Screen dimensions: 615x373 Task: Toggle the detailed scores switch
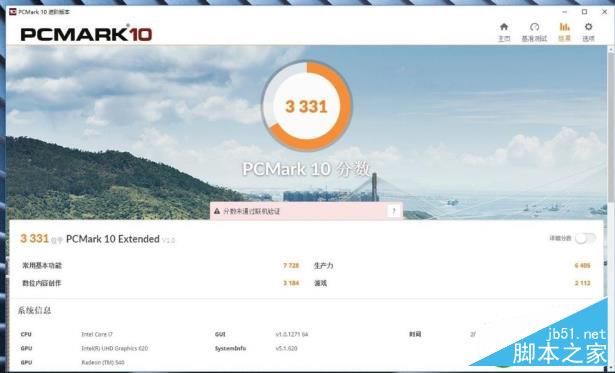[585, 238]
